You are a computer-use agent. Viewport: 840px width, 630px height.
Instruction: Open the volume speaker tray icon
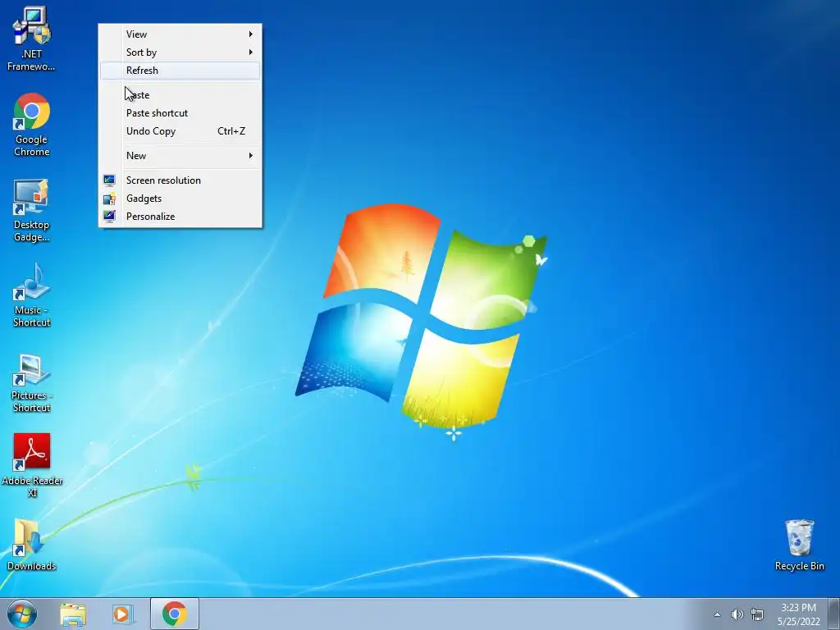point(737,614)
